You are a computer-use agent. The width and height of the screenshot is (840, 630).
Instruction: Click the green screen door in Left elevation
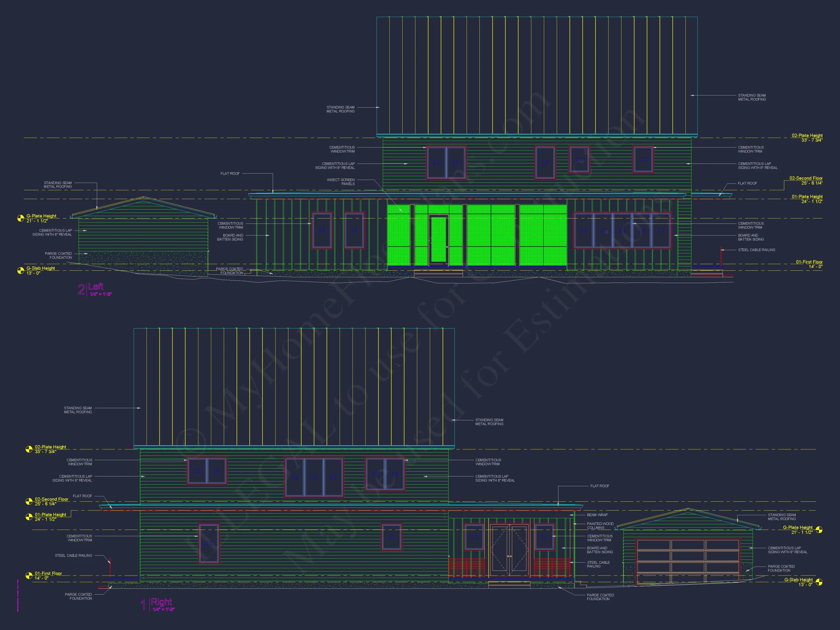pyautogui.click(x=439, y=240)
